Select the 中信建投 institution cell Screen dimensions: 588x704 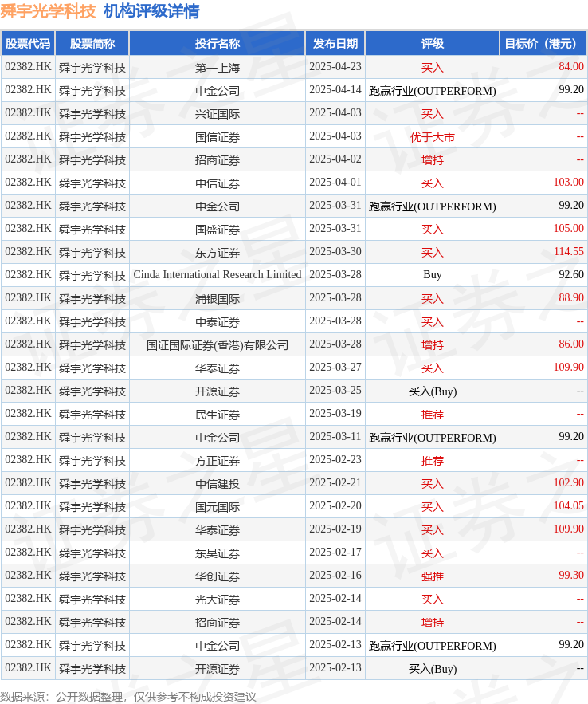[x=218, y=484]
